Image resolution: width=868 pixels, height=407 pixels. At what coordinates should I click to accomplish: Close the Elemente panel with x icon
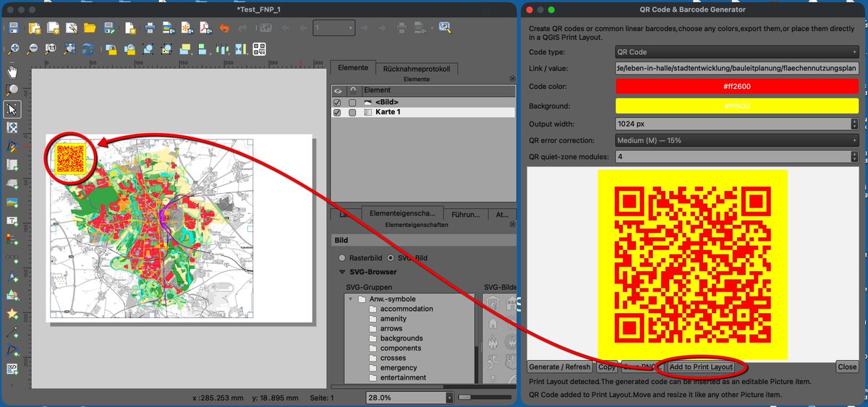[511, 78]
